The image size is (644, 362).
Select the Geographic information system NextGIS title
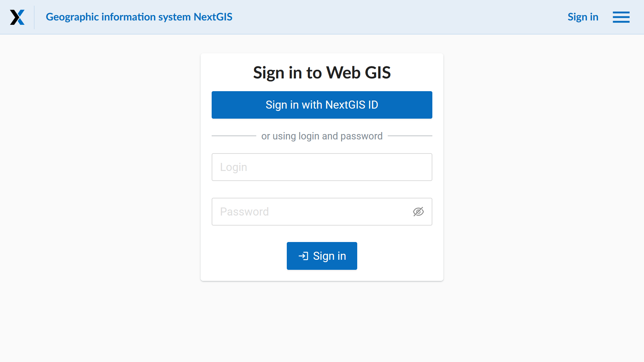tap(139, 17)
